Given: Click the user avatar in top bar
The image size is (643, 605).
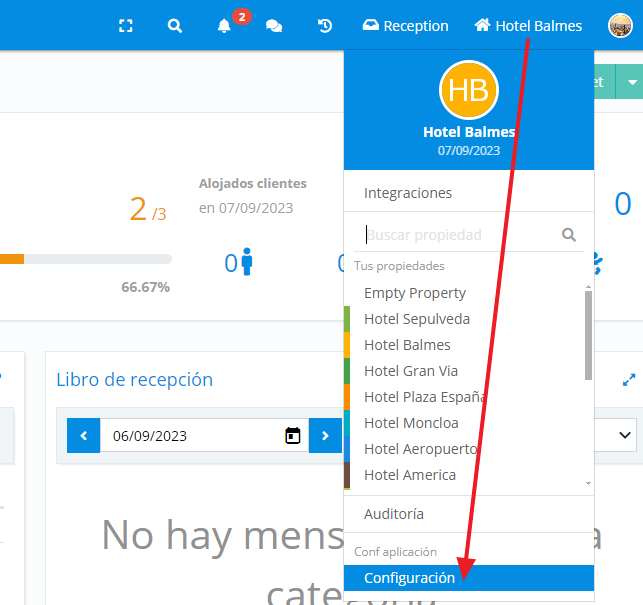Looking at the screenshot, I should coord(620,26).
